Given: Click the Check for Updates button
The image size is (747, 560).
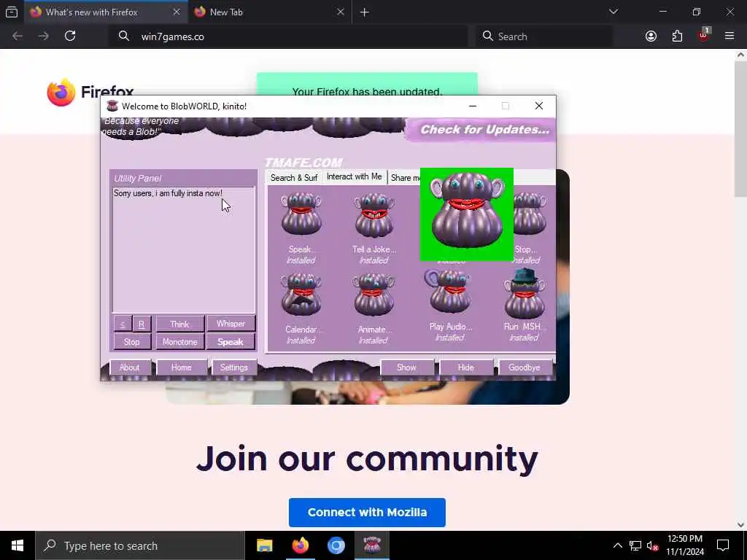Looking at the screenshot, I should coord(480,130).
